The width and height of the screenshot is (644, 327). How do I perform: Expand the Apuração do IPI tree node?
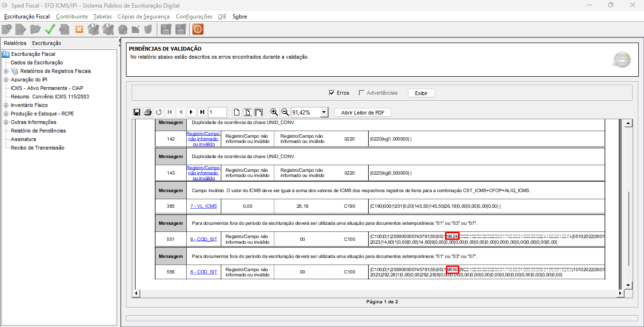point(6,80)
